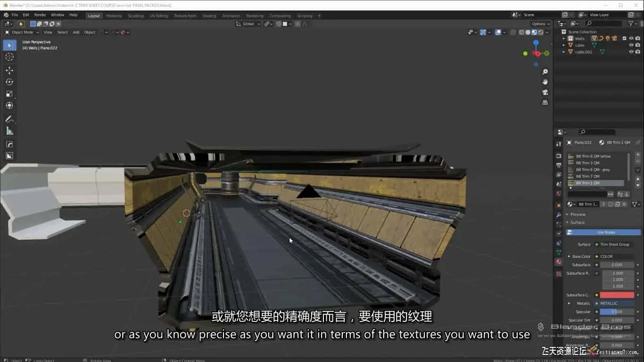Activate the Select Box tool

pyautogui.click(x=9, y=45)
